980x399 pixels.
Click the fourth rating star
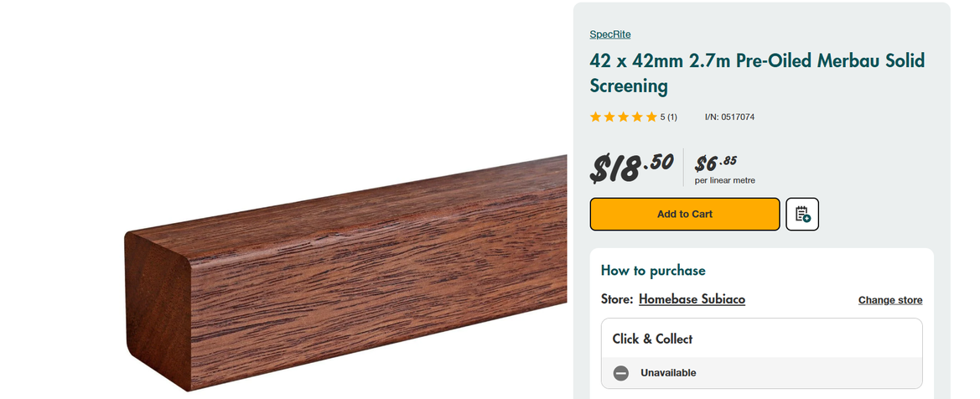637,117
